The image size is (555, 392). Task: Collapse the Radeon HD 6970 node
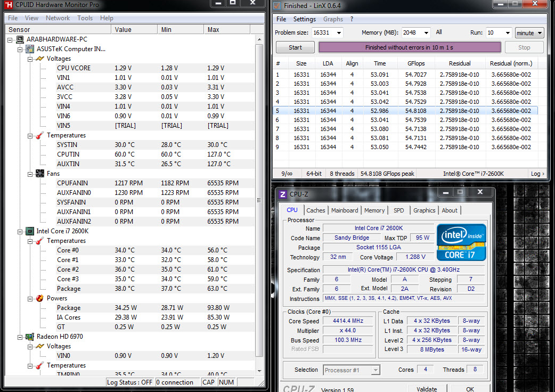tap(20, 337)
